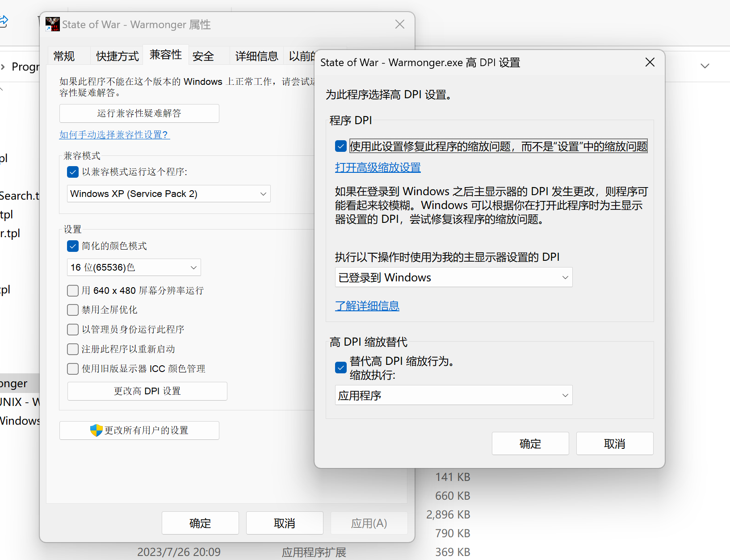Open the 16 位(65536)色 color dropdown

(x=134, y=267)
